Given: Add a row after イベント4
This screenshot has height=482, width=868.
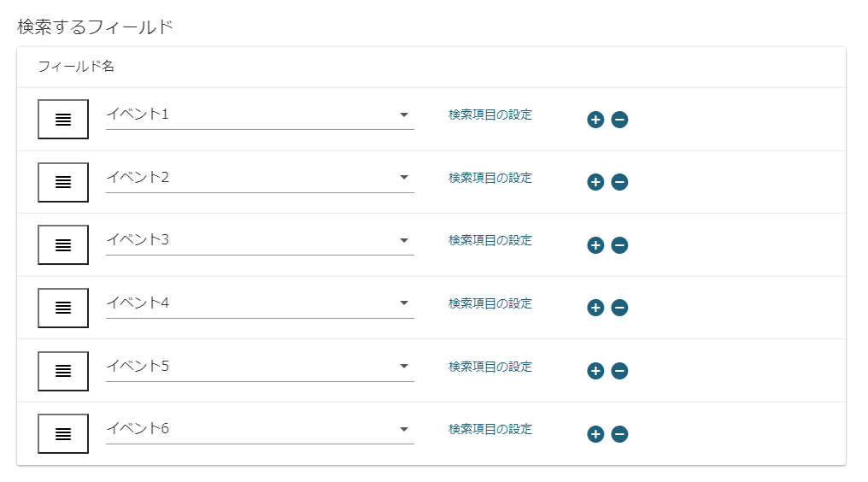Looking at the screenshot, I should pyautogui.click(x=595, y=308).
